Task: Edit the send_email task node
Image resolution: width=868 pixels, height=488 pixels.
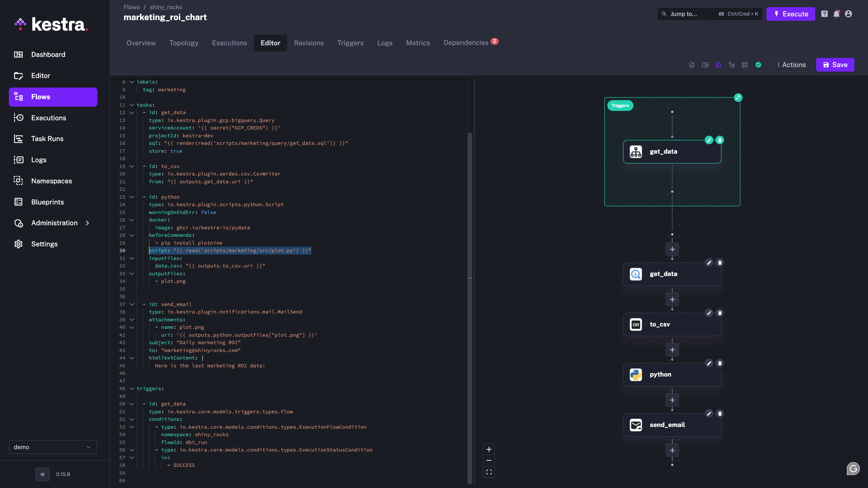Action: pyautogui.click(x=709, y=413)
